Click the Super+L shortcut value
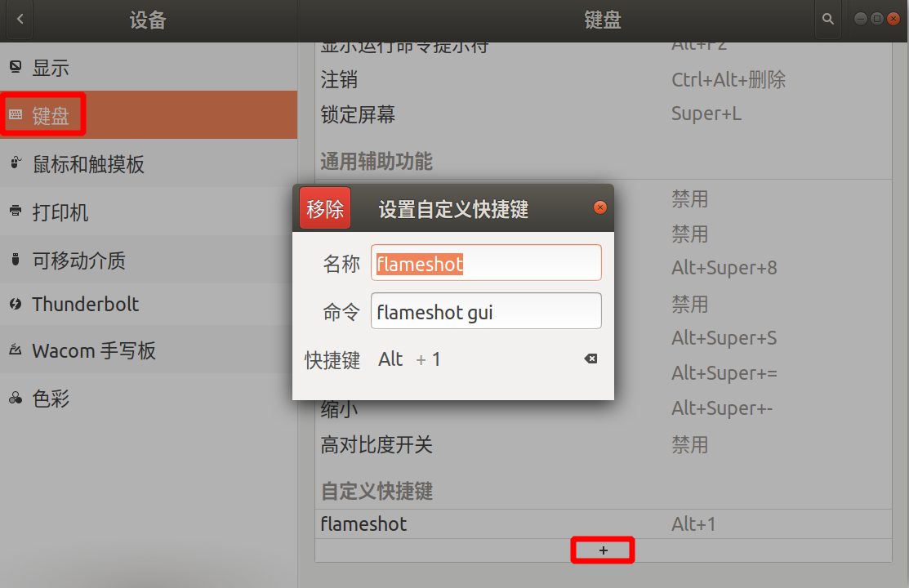Screen dimensions: 909x588 (x=706, y=114)
